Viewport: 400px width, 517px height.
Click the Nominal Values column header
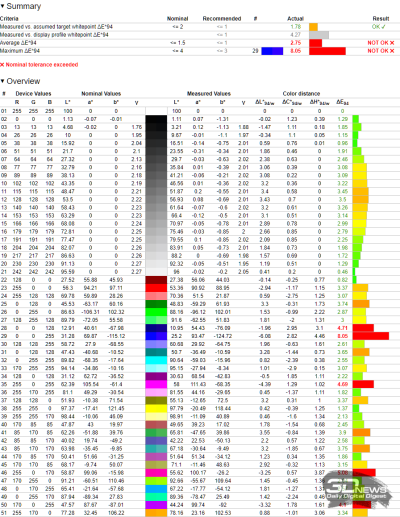pyautogui.click(x=101, y=94)
